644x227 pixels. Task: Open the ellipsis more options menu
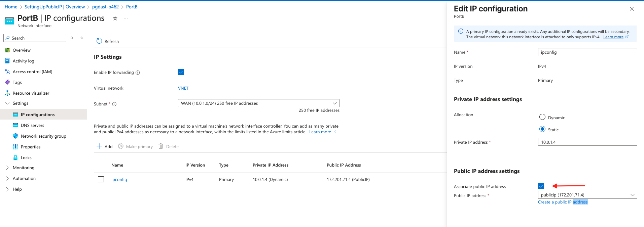pos(126,18)
